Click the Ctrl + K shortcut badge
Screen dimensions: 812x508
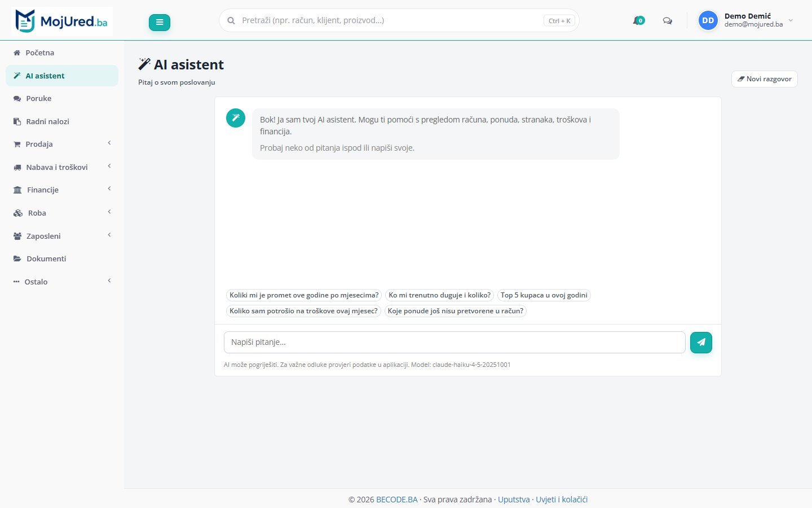[559, 21]
